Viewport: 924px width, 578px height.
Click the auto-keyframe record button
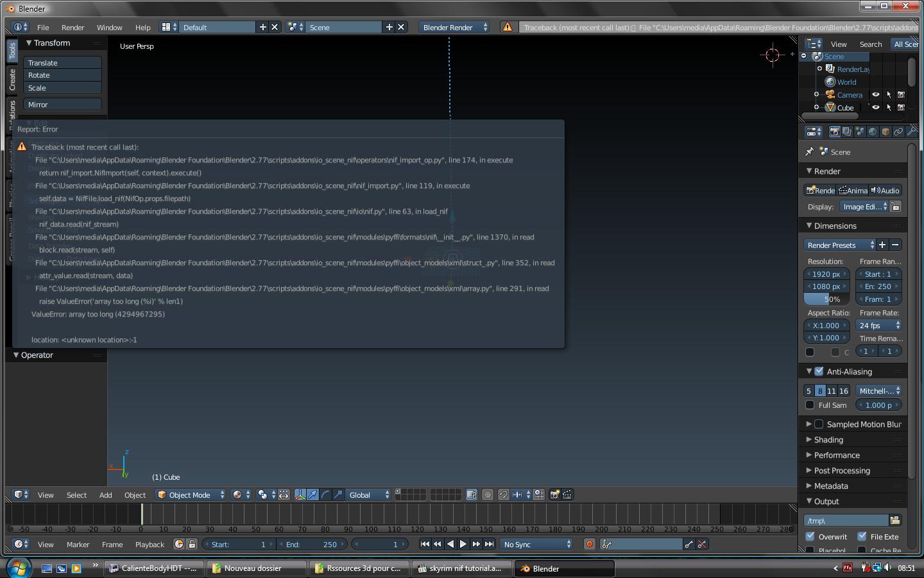tap(590, 544)
